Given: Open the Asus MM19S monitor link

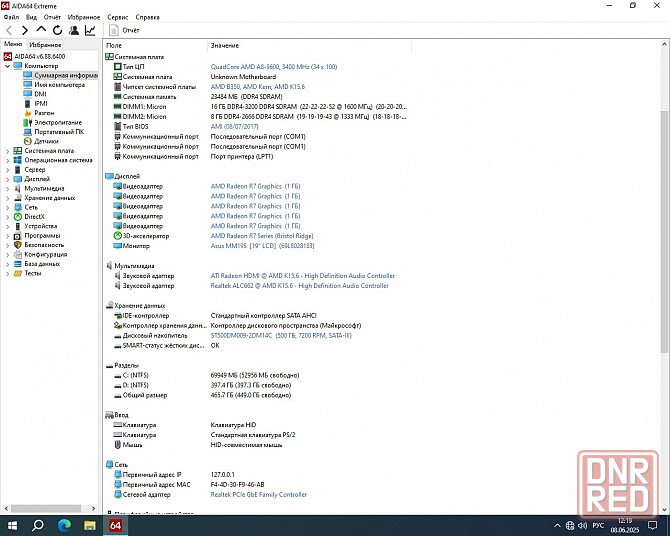Looking at the screenshot, I should pyautogui.click(x=262, y=246).
